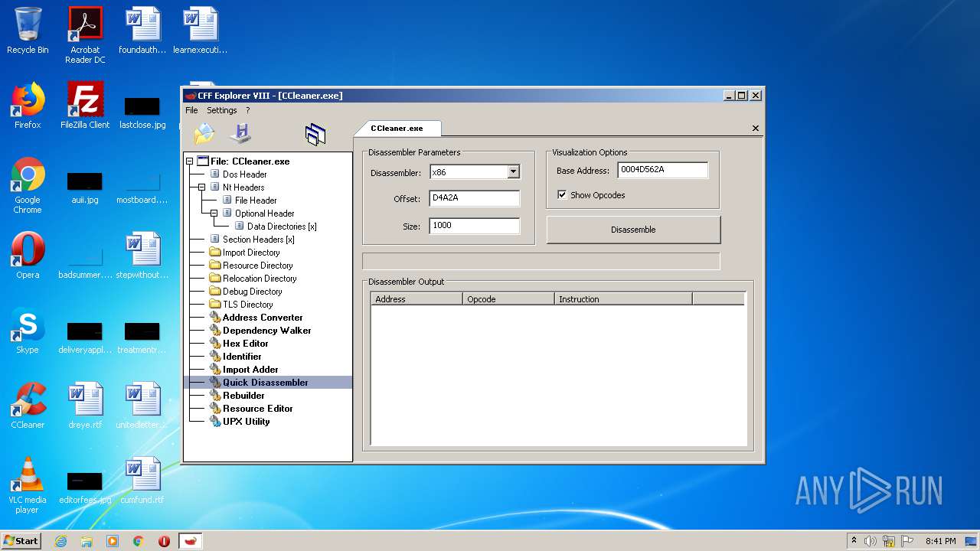The width and height of the screenshot is (980, 551).
Task: Open the Dependency Walker tool
Action: click(x=266, y=331)
